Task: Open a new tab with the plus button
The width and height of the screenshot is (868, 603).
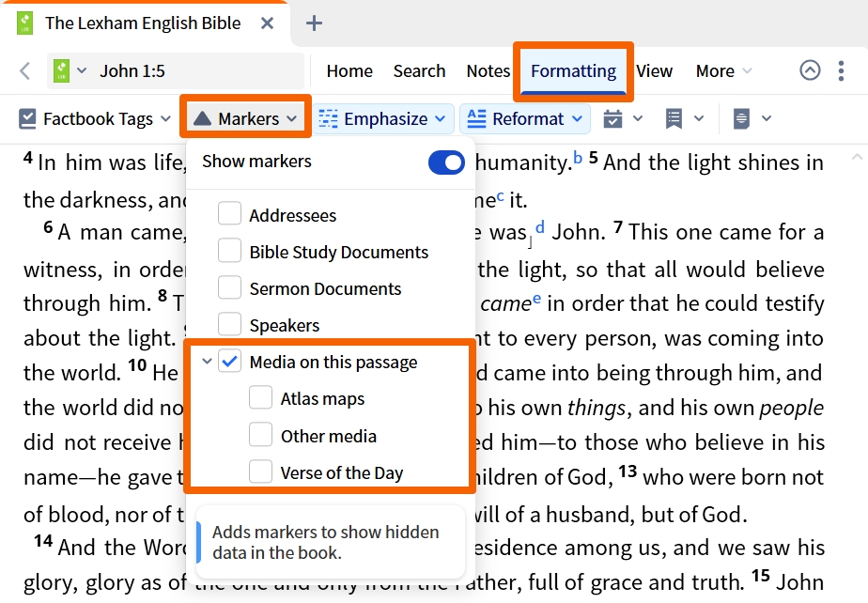Action: (x=314, y=23)
